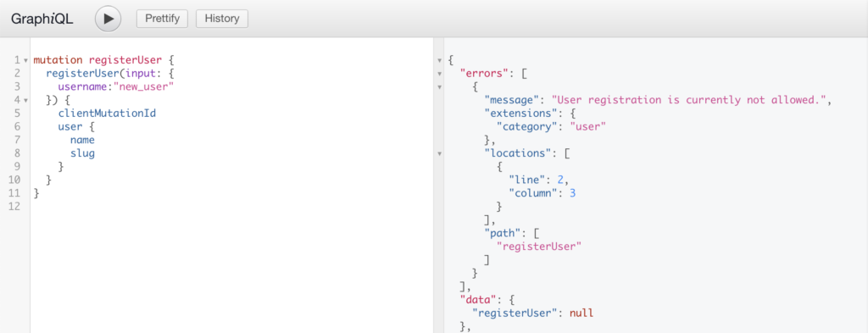Collapse the first error object fold arrow

[x=440, y=86]
